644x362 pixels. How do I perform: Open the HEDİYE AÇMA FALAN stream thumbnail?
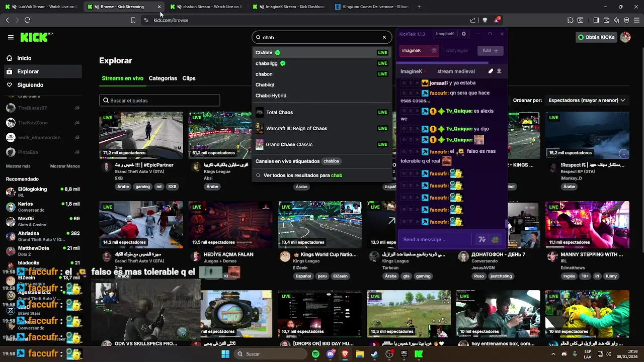pos(230,225)
